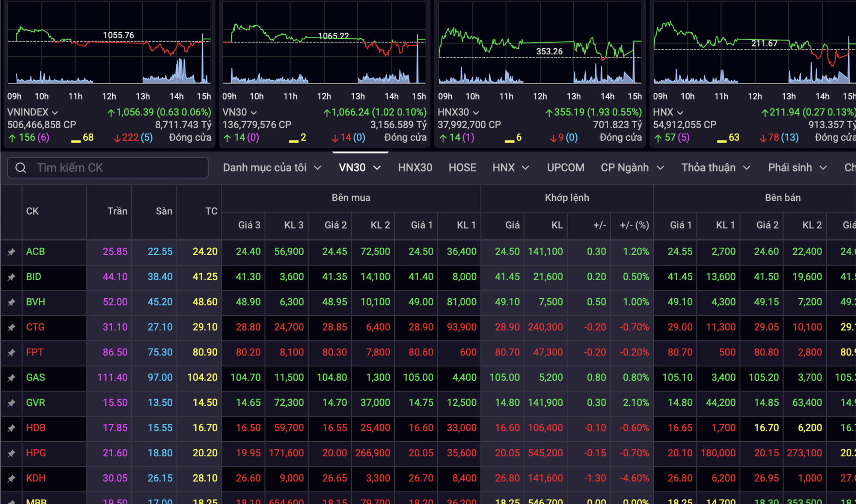Open the UPCOM tab

point(565,168)
